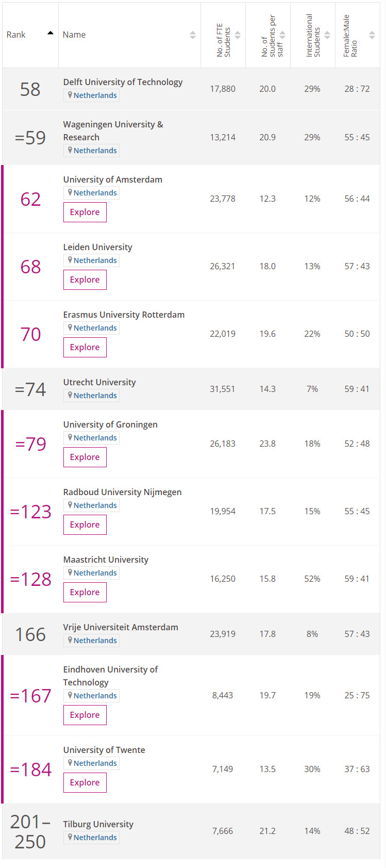
Task: Sort table by Name arrows
Action: 193,35
